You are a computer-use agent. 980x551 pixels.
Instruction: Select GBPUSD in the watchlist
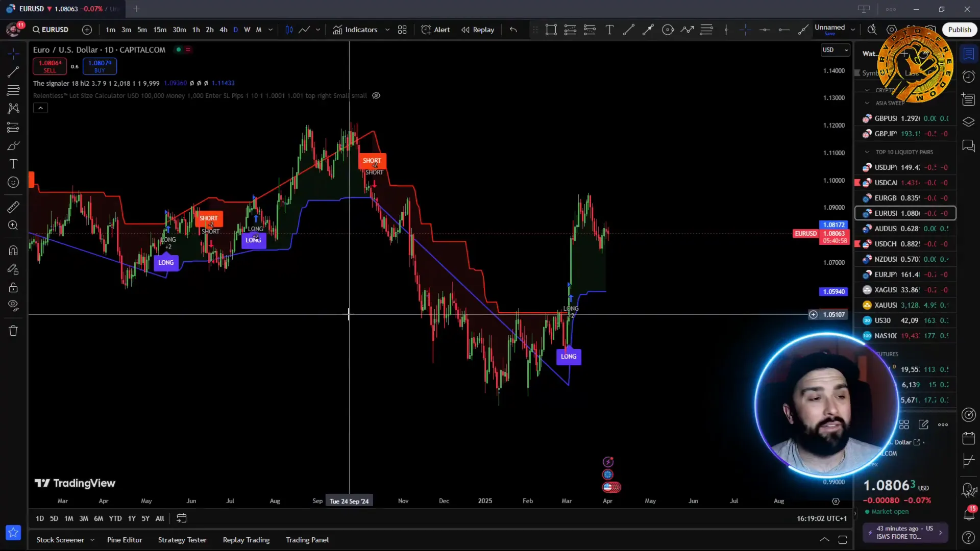point(906,118)
